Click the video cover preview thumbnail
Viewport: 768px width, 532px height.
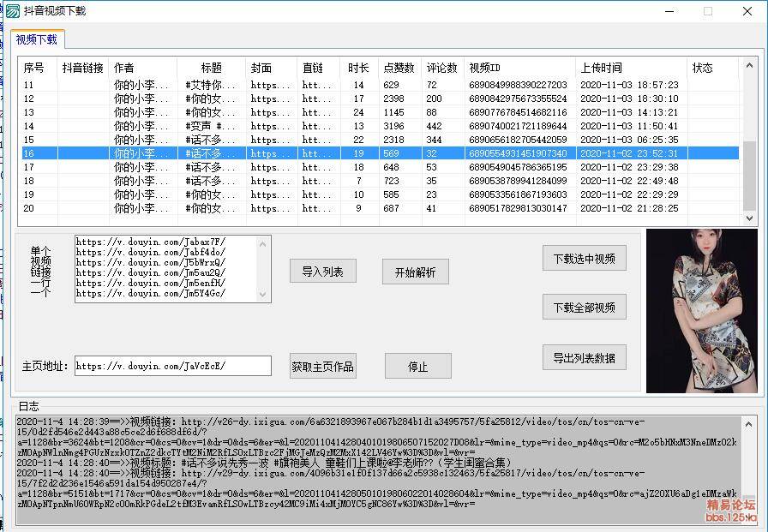coord(702,311)
